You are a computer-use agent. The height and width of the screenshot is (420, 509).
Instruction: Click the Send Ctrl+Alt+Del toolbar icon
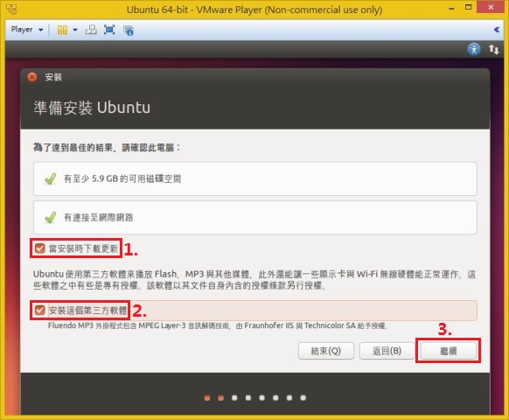[x=91, y=30]
